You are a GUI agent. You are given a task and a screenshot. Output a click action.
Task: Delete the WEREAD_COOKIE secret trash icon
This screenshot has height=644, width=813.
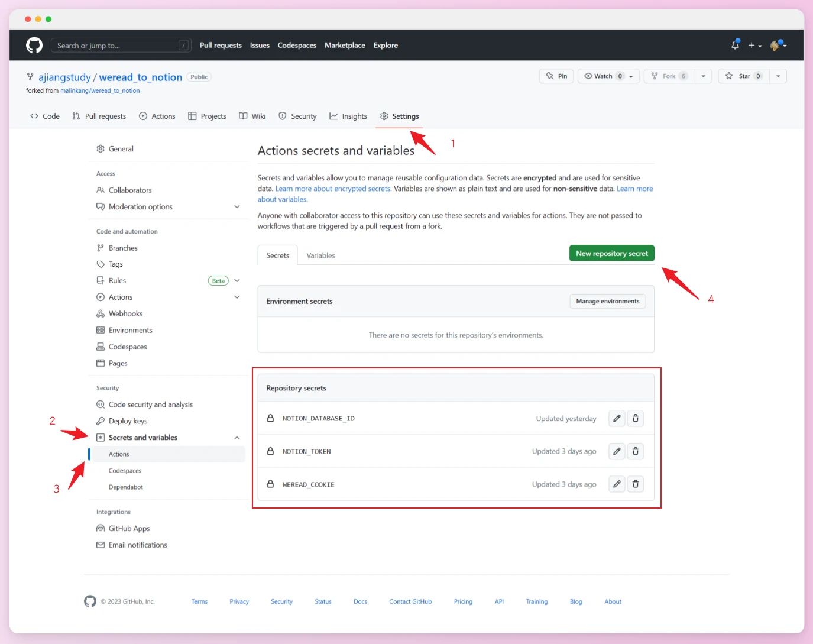(636, 484)
